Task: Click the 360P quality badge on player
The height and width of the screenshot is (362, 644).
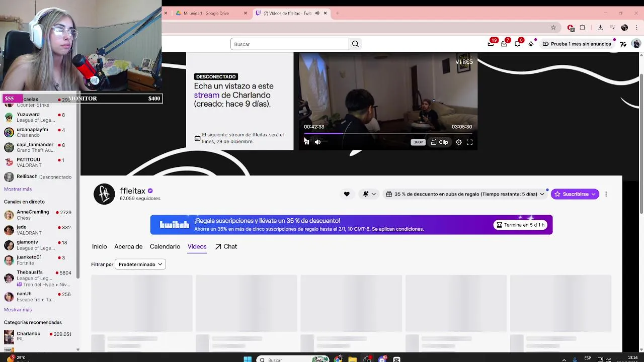Action: tap(418, 142)
